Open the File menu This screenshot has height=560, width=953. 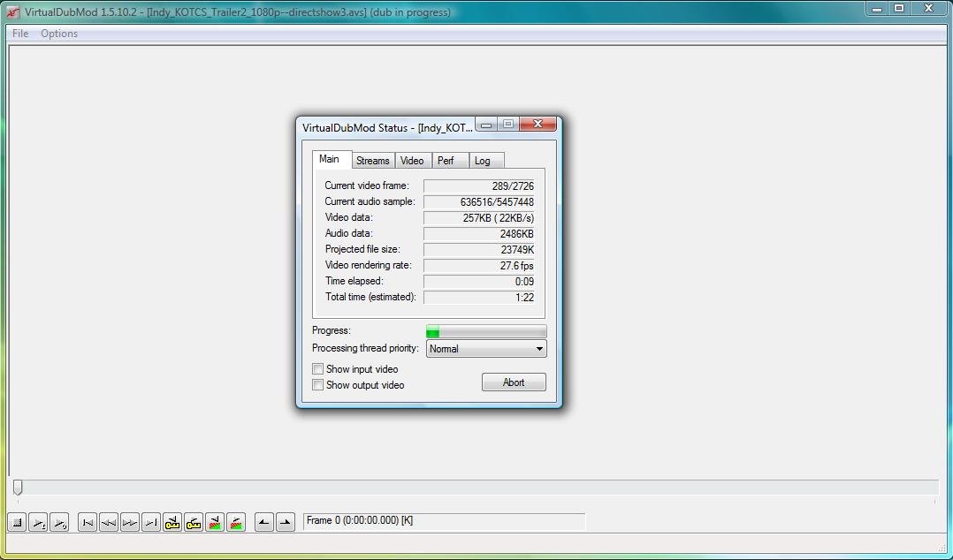(20, 34)
